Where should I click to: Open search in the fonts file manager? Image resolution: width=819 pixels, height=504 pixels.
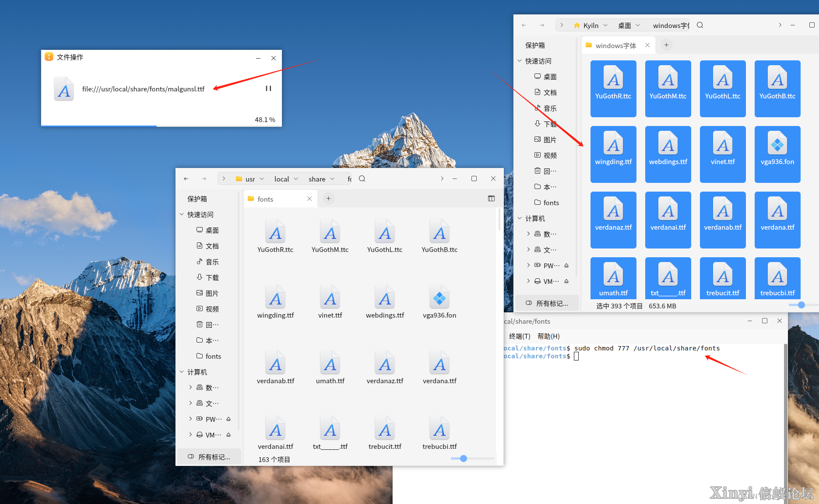[362, 178]
